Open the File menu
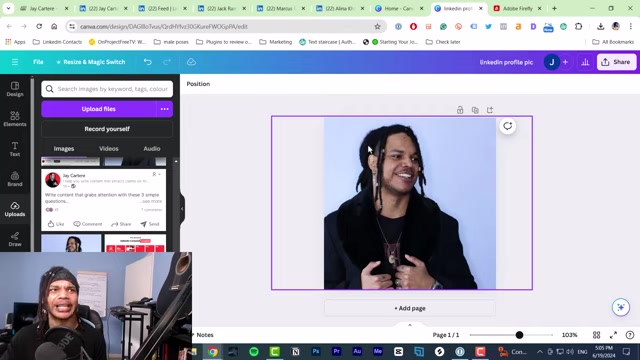This screenshot has height=360, width=640. coord(38,62)
